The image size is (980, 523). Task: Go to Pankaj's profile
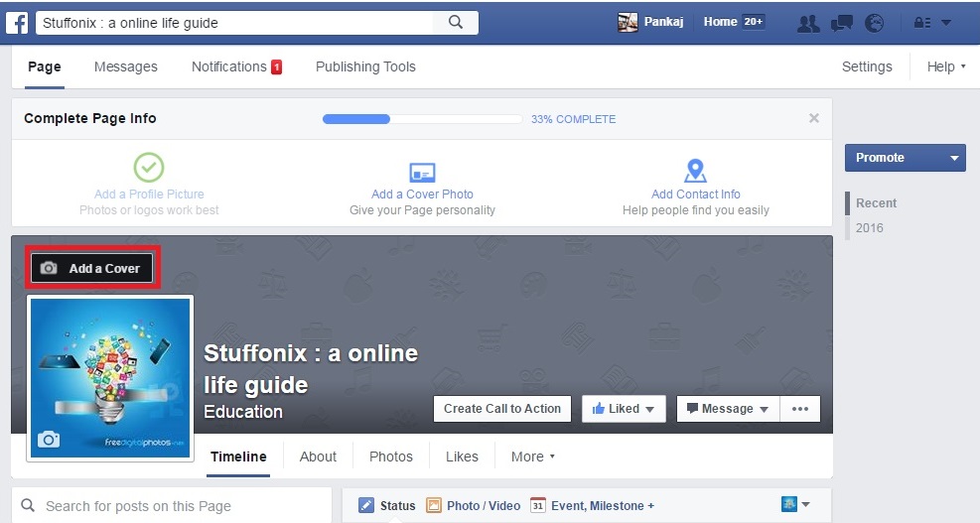coord(663,22)
